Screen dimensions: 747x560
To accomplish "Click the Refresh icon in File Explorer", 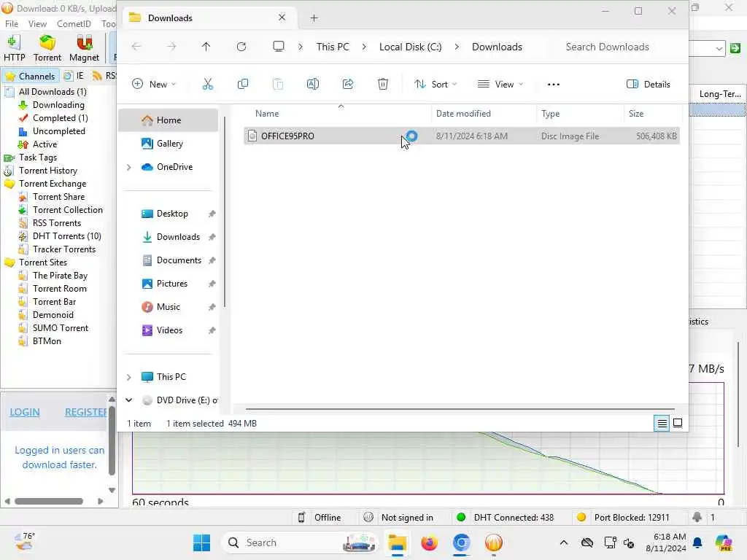I will pos(241,47).
